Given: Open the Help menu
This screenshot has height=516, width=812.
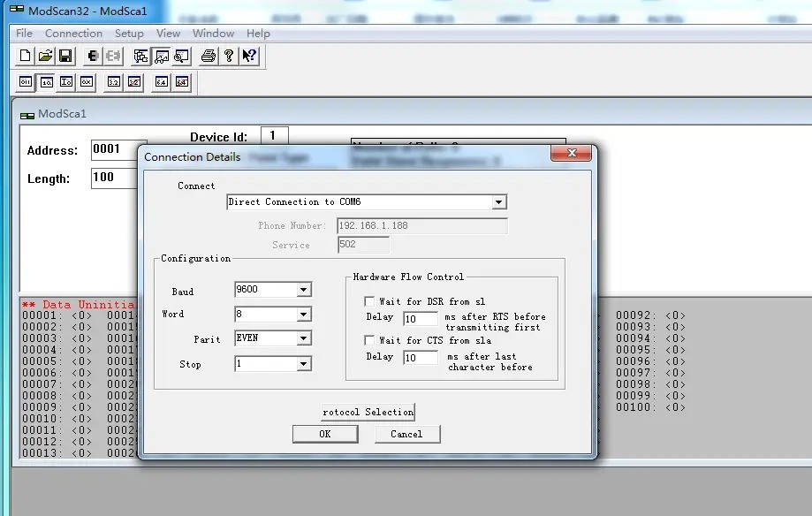Looking at the screenshot, I should 258,34.
